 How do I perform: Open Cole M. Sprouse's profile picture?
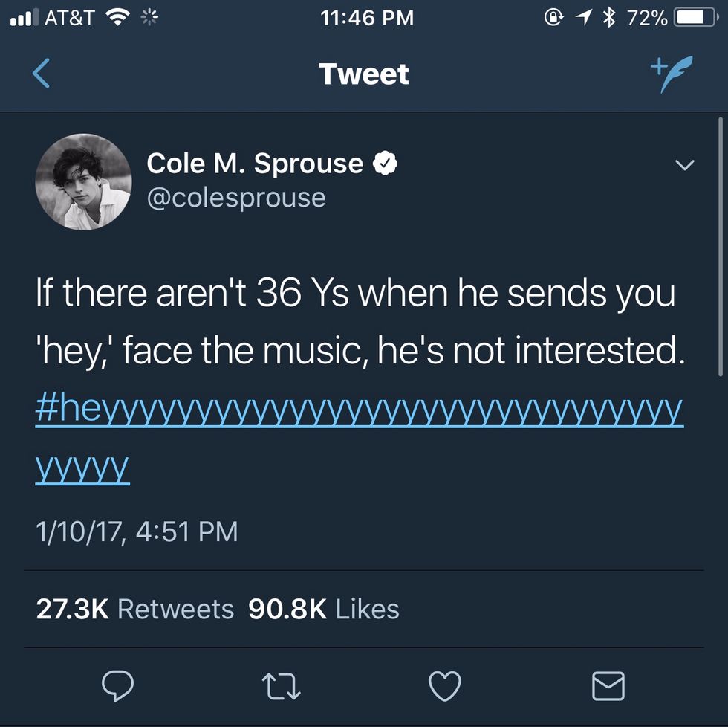point(84,181)
